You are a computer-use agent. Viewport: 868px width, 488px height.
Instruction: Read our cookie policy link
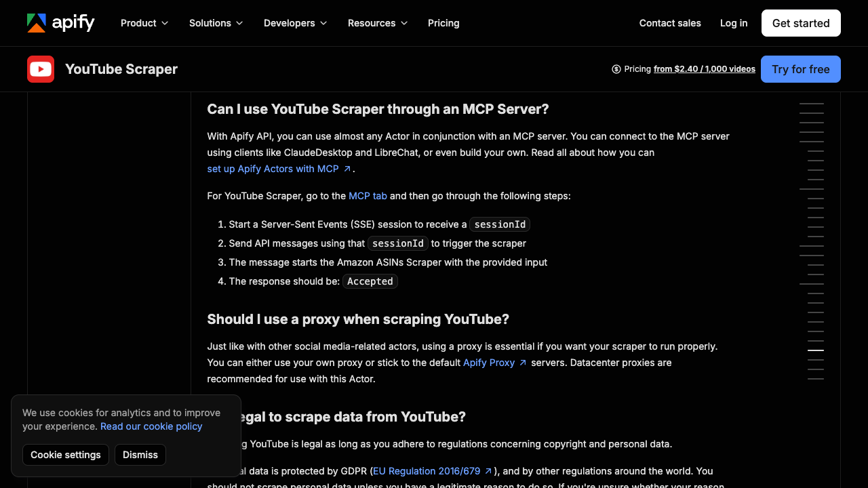(151, 426)
